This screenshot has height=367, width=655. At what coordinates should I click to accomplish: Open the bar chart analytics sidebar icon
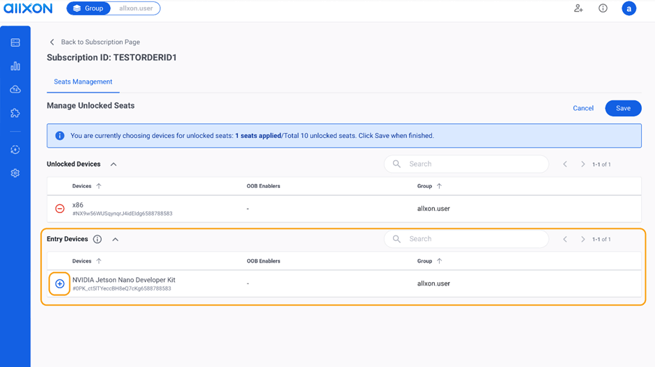coord(15,66)
